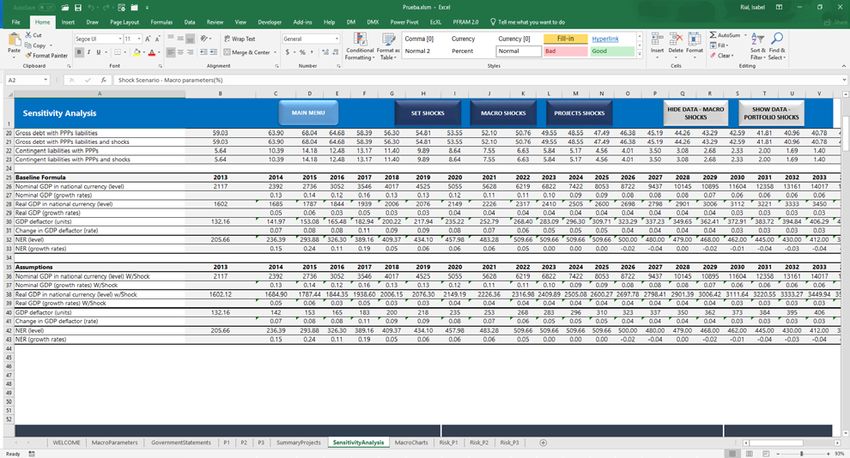This screenshot has width=850, height=458.
Task: Decrease decimal places
Action: (x=335, y=53)
